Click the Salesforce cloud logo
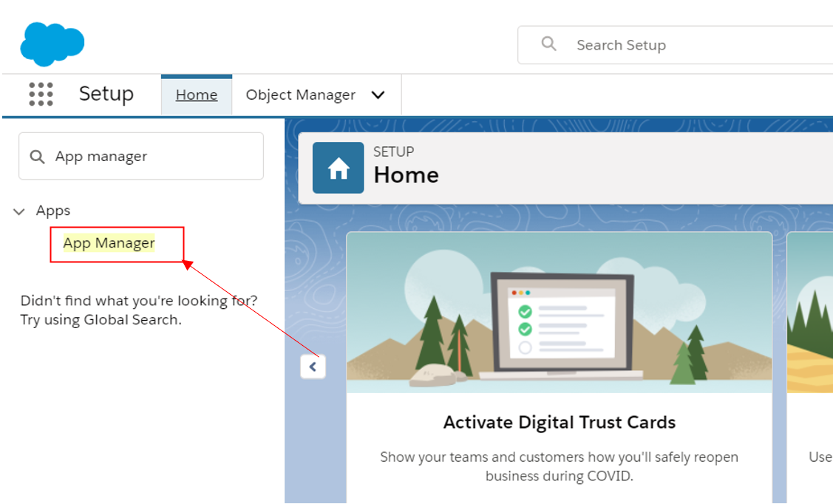This screenshot has width=833, height=504. [52, 44]
